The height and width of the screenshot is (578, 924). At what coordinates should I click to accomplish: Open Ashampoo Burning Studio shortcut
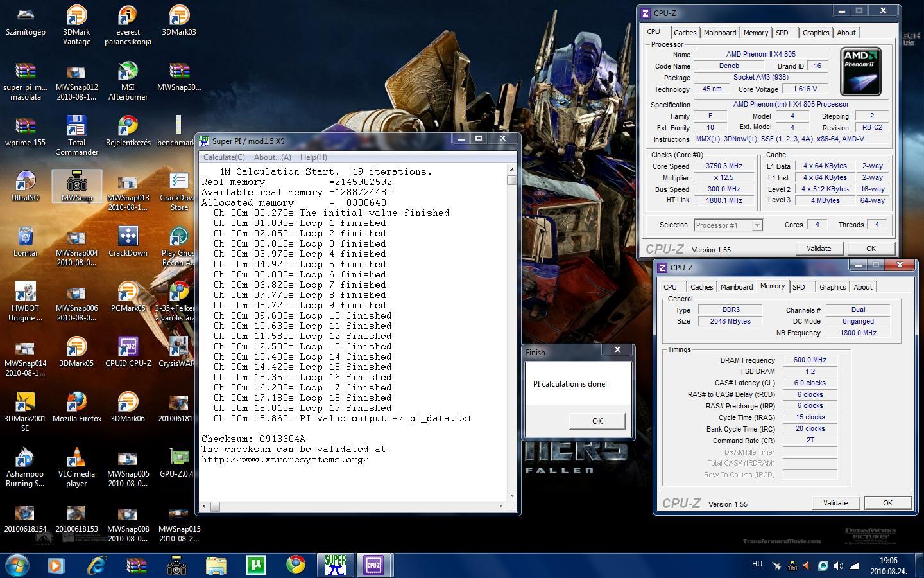25,467
